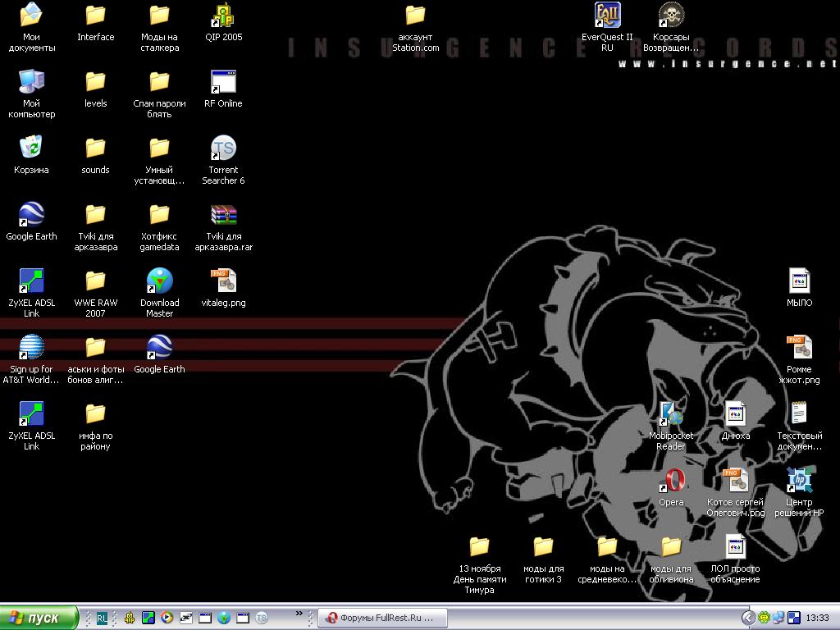The height and width of the screenshot is (630, 840).
Task: Show hidden system tray icons
Action: click(748, 618)
